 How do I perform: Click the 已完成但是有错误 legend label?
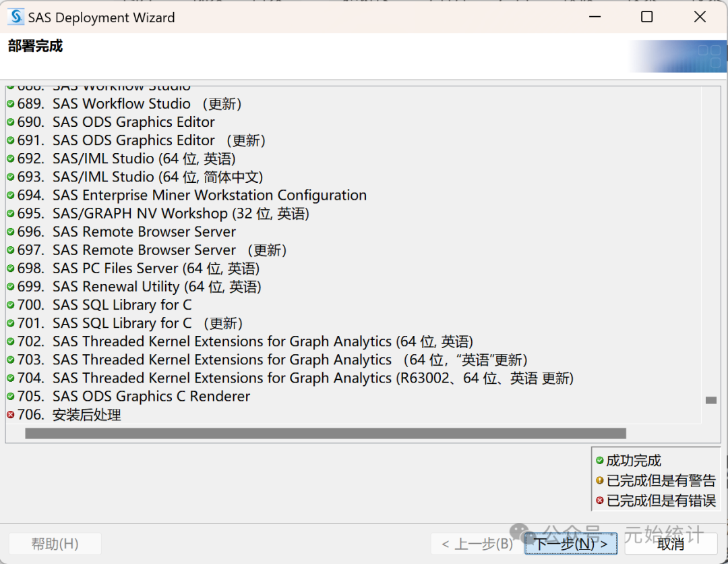point(661,501)
